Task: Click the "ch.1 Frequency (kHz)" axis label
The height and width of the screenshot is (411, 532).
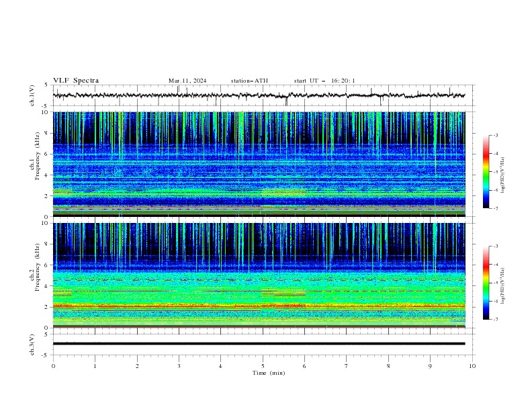Action: click(x=35, y=156)
